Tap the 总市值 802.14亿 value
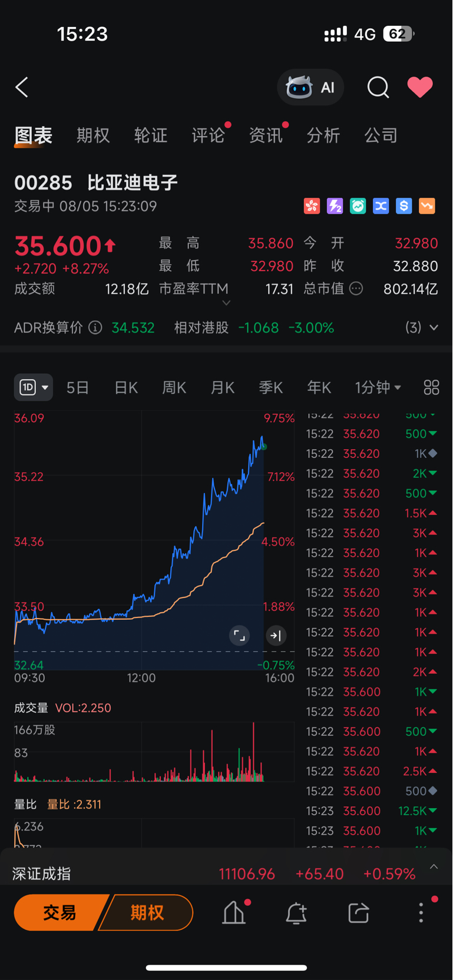Screen dimensions: 453x980 point(411,289)
